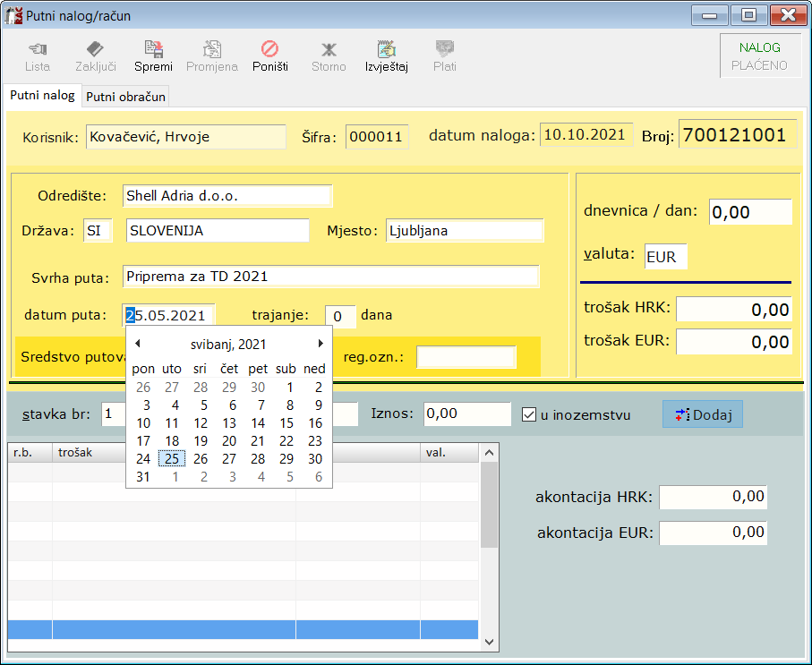Select day 28 in svibanj calendar
The height and width of the screenshot is (665, 812).
(258, 459)
